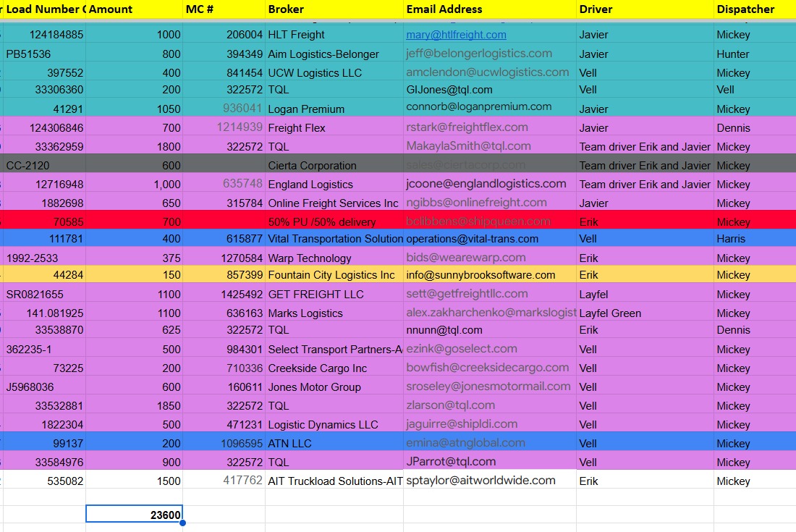The width and height of the screenshot is (796, 532).
Task: Select the nnunn@tql.com email cell
Action: click(x=490, y=330)
